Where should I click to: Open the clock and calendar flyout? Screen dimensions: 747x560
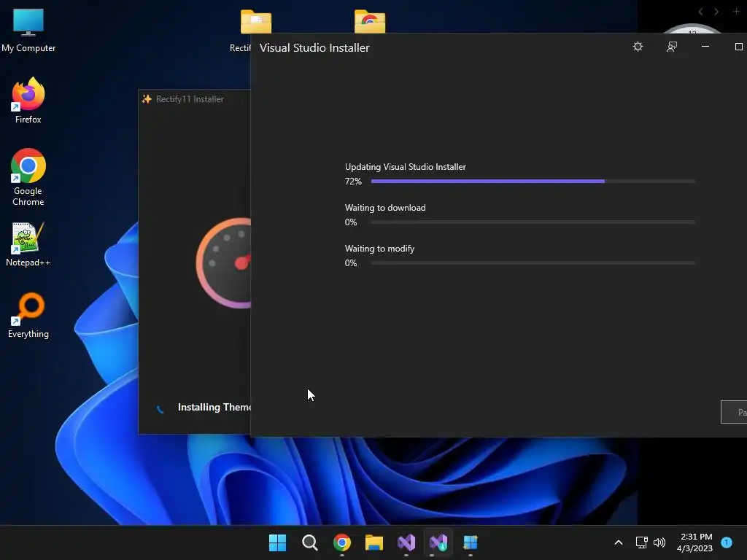pos(695,542)
